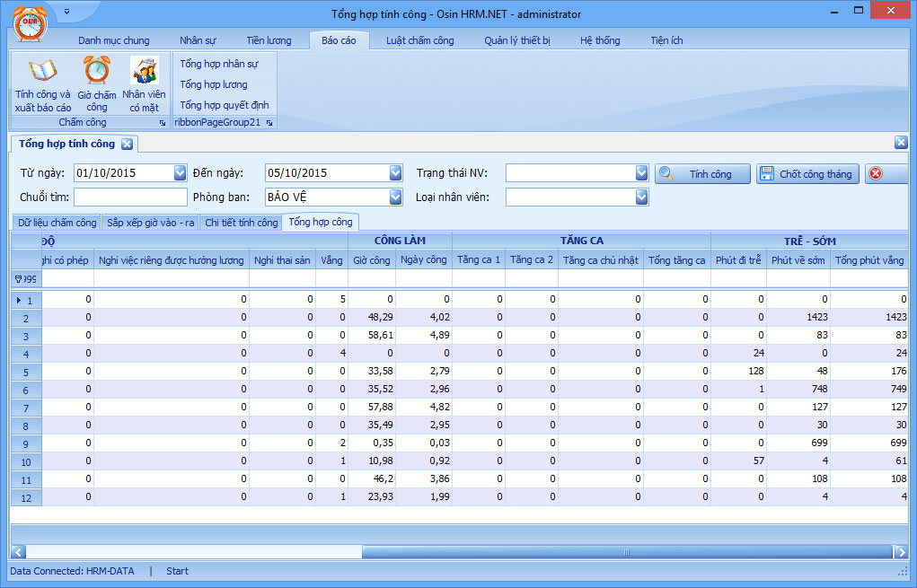Click the Chuỗi tìm search field
This screenshot has width=917, height=588.
point(130,197)
